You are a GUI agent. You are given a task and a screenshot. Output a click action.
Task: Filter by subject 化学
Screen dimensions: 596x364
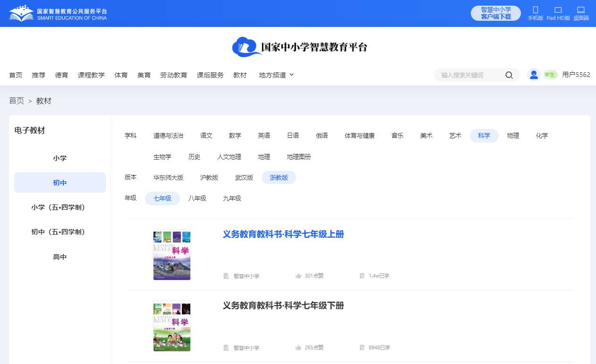click(x=542, y=135)
